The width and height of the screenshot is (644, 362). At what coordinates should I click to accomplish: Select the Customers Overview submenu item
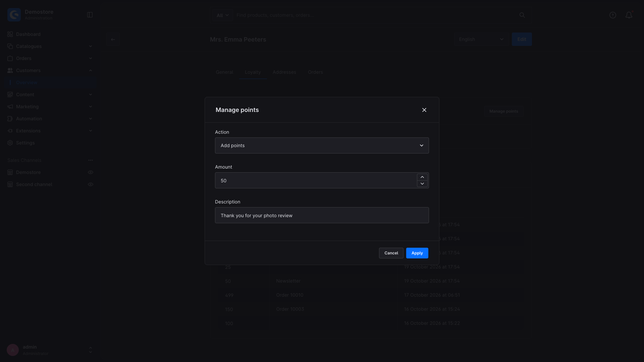tap(50, 82)
